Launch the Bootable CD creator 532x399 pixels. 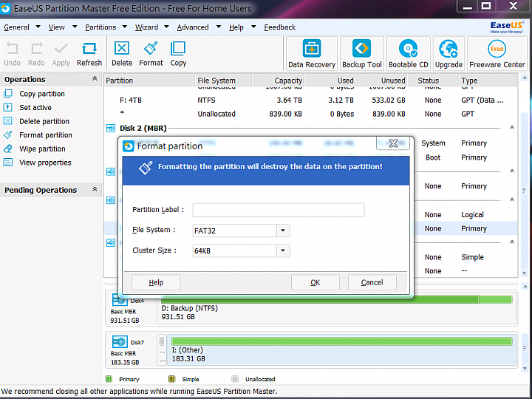[408, 54]
